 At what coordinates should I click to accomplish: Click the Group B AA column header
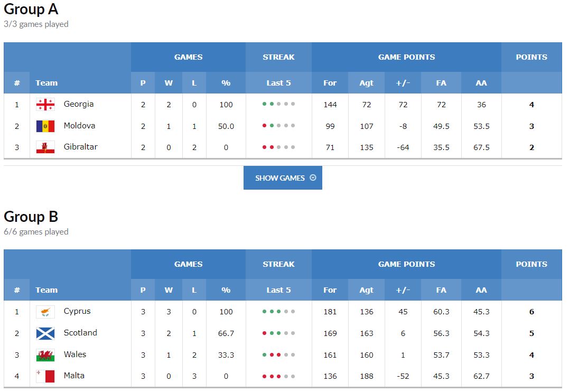(x=481, y=290)
